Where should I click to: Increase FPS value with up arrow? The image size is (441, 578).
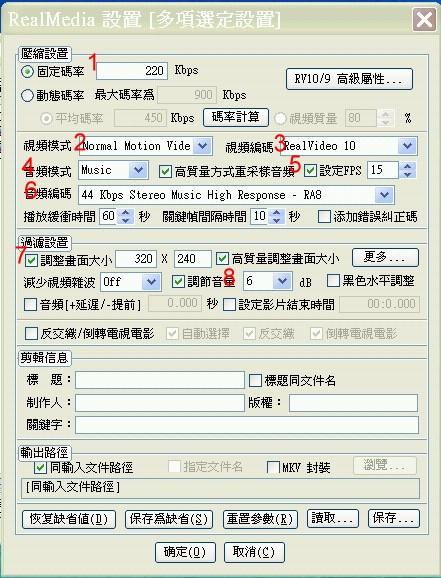tap(407, 166)
